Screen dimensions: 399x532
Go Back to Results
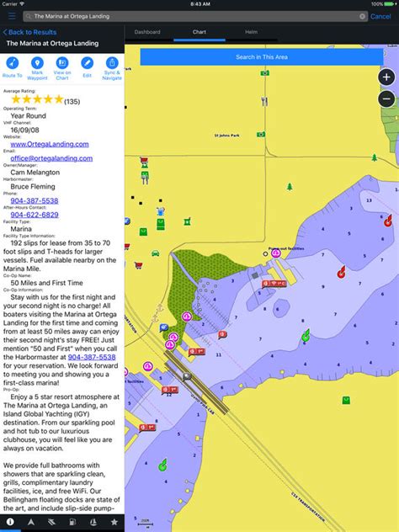[29, 32]
